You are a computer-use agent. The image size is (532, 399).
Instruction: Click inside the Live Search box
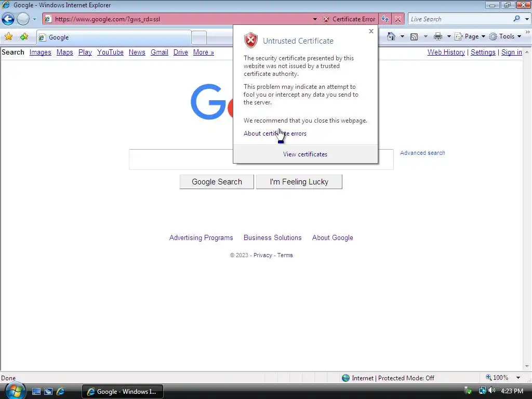point(460,19)
